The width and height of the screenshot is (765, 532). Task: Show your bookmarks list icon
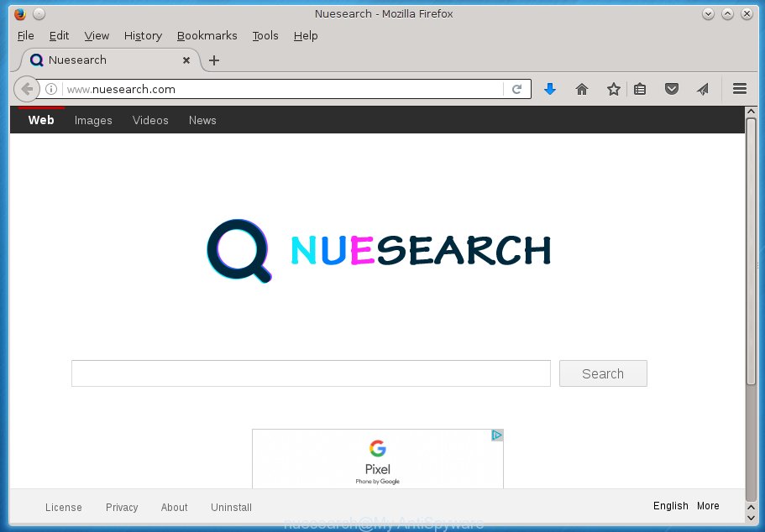(640, 89)
